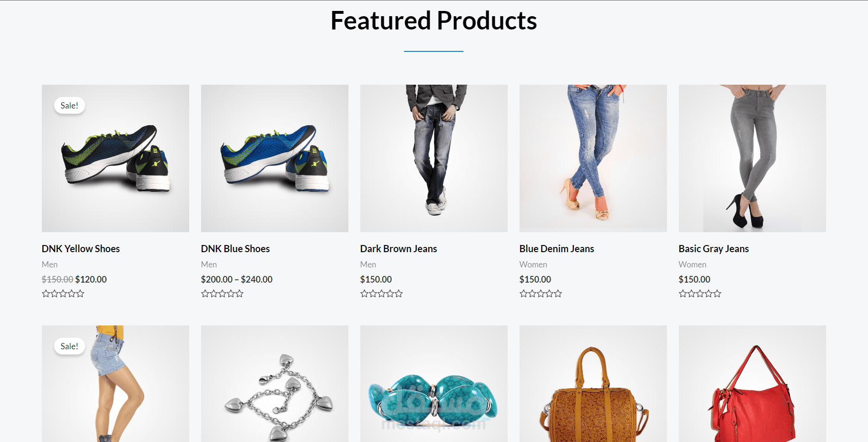Image resolution: width=868 pixels, height=442 pixels.
Task: Click star rating under Blue Denim Jeans
Action: tap(541, 294)
